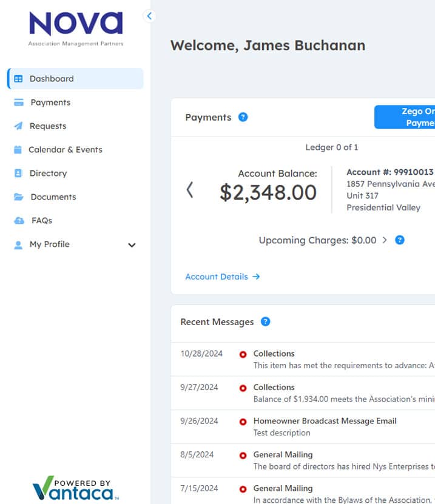
Task: Expand Upcoming Charges with the right chevron
Action: pos(385,240)
